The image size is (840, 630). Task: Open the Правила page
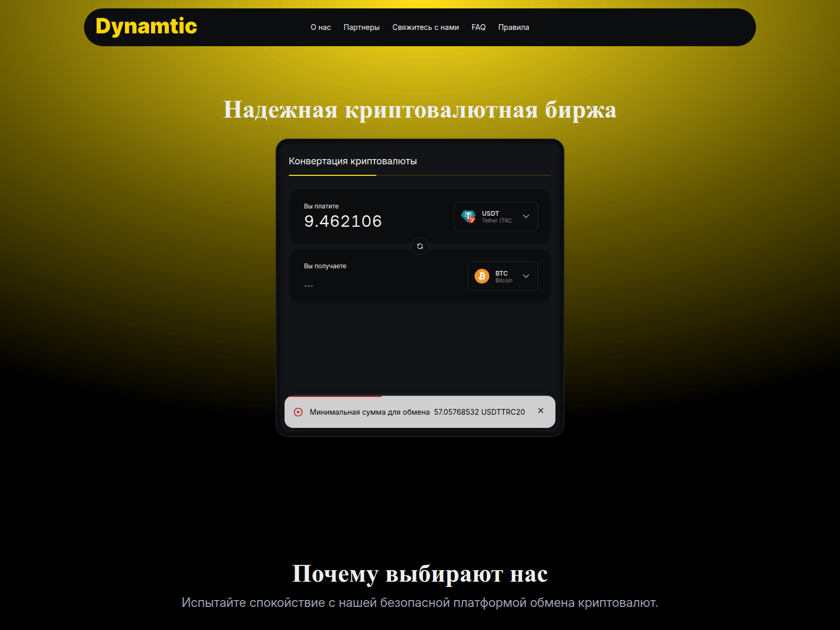513,27
